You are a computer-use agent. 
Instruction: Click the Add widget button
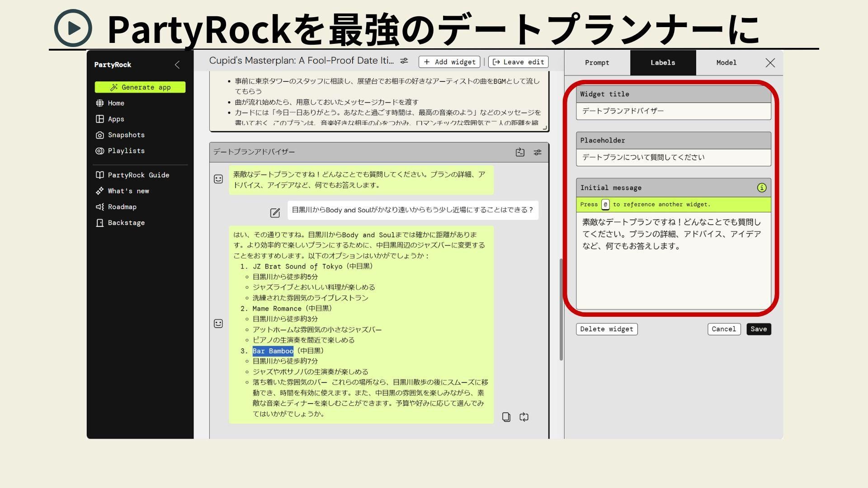coord(449,62)
